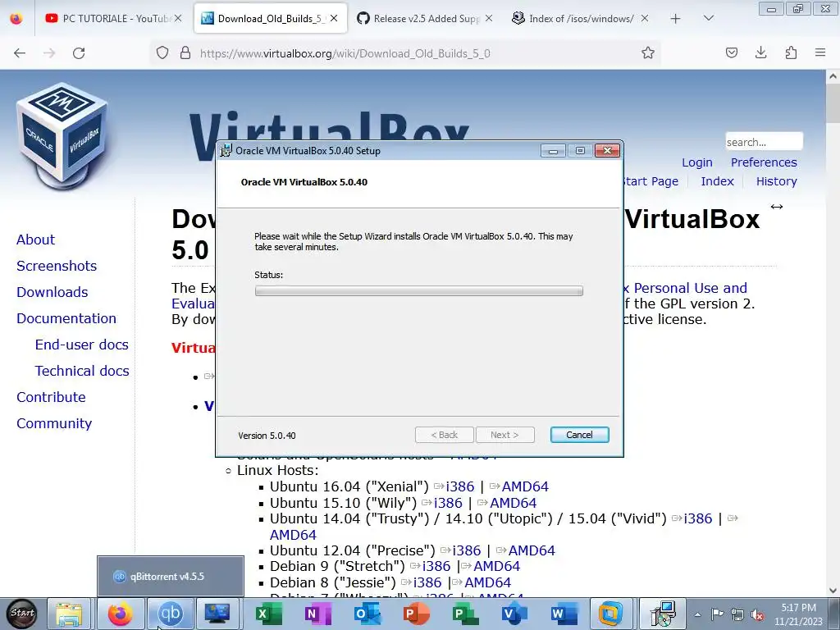Click the forward navigation arrow
840x630 pixels.
coord(49,53)
